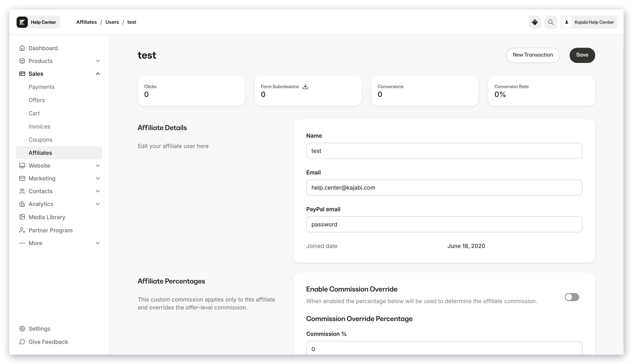Open Dashboard nav label

tap(43, 48)
